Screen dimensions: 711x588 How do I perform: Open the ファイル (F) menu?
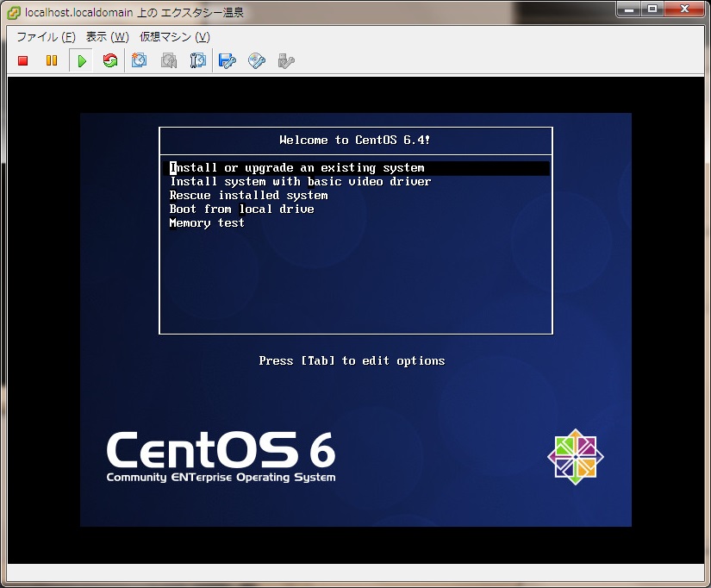[x=46, y=37]
